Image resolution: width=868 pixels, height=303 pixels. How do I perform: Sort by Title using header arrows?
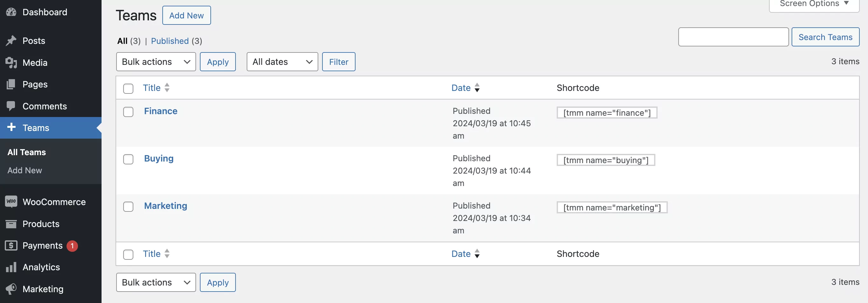pos(167,87)
